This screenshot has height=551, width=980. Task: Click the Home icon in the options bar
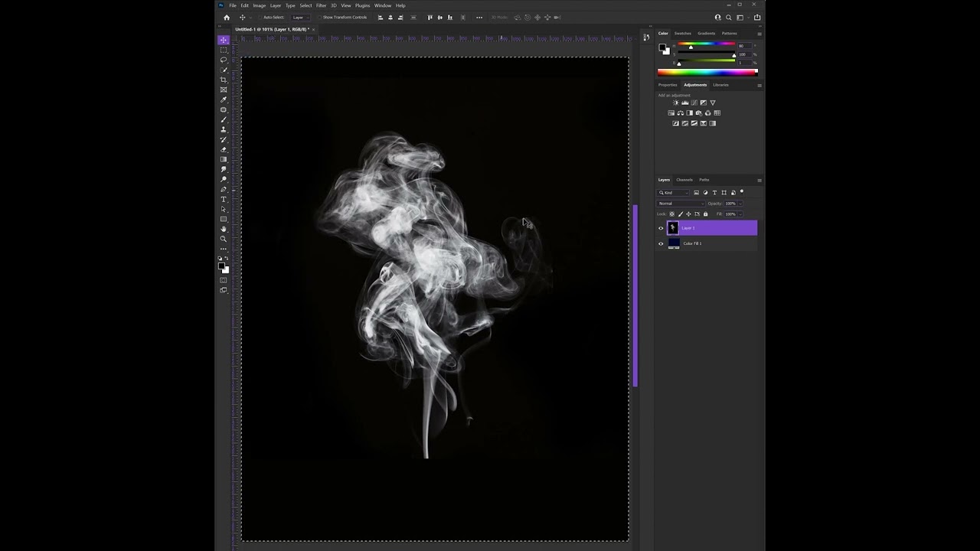point(227,17)
